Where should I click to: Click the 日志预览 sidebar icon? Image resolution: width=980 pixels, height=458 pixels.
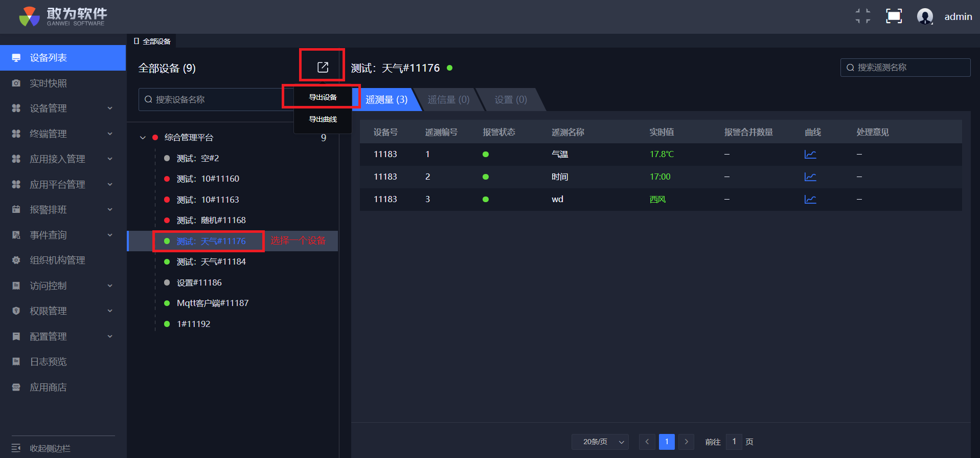click(16, 362)
